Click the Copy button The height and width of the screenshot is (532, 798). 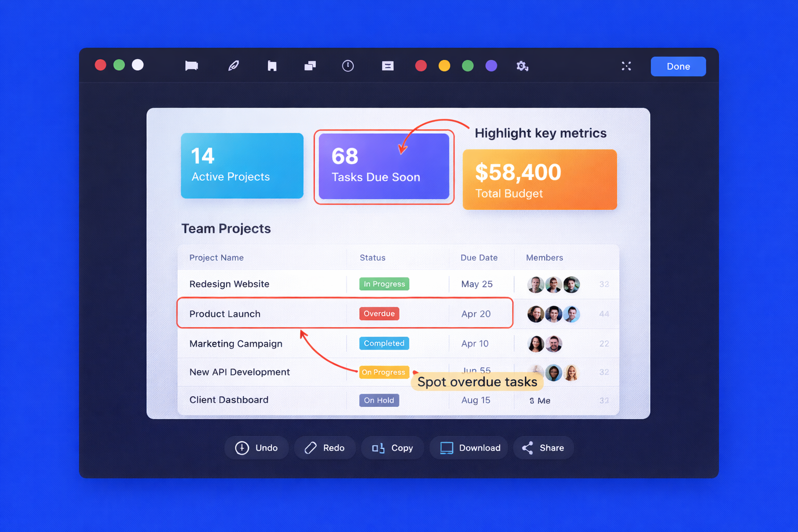[392, 447]
